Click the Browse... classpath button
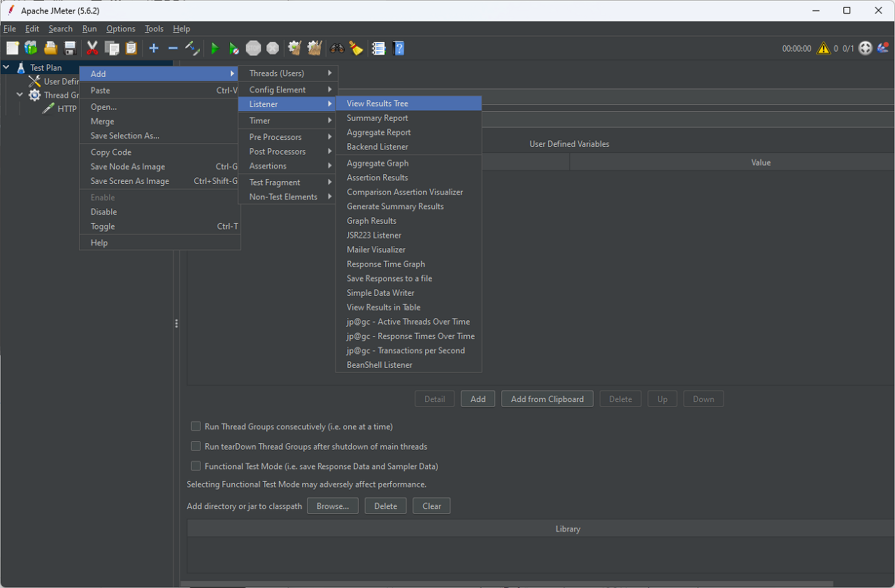This screenshot has height=588, width=895. point(333,506)
